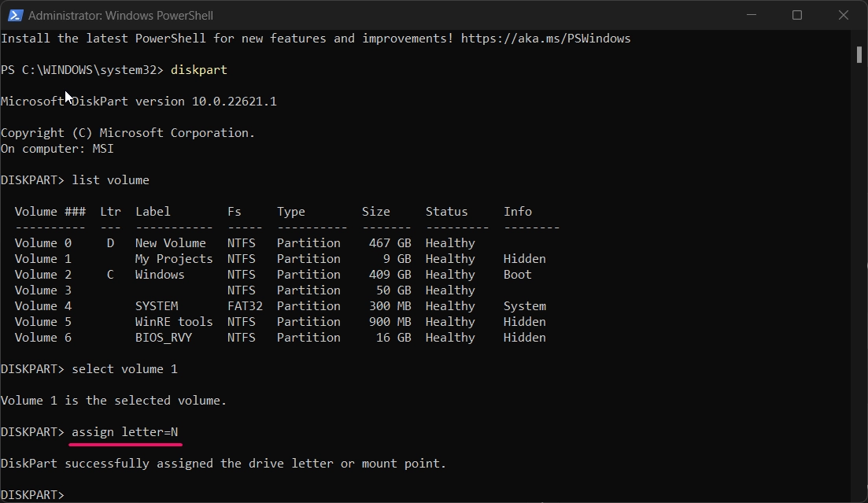Click 'Volume 1' in the table row
Viewport: 868px width, 503px height.
click(42, 259)
